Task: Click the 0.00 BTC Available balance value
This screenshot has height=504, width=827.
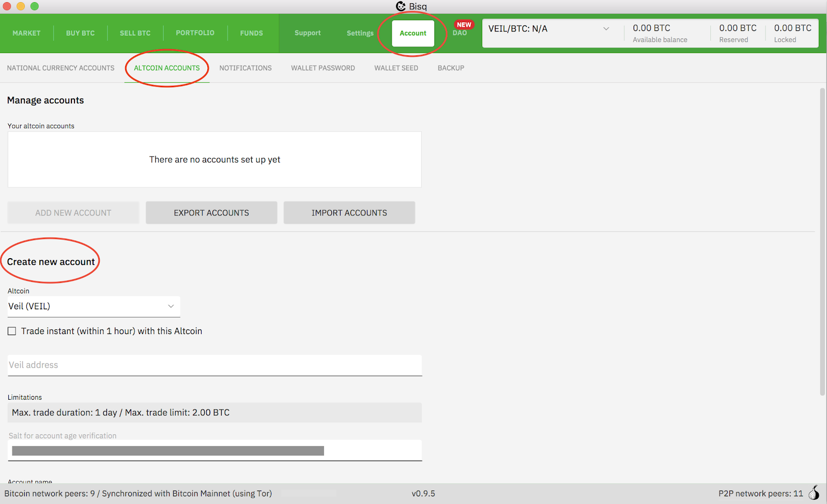Action: coord(651,28)
